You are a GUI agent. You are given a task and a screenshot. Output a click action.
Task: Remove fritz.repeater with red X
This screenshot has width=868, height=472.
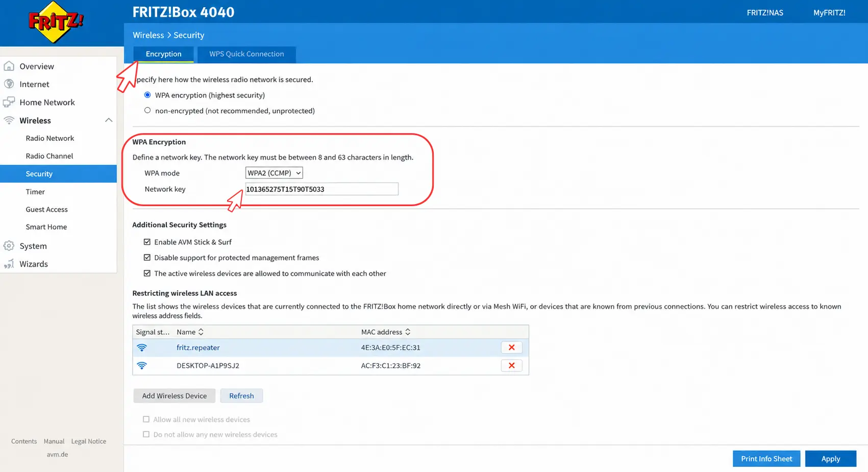[x=511, y=347]
